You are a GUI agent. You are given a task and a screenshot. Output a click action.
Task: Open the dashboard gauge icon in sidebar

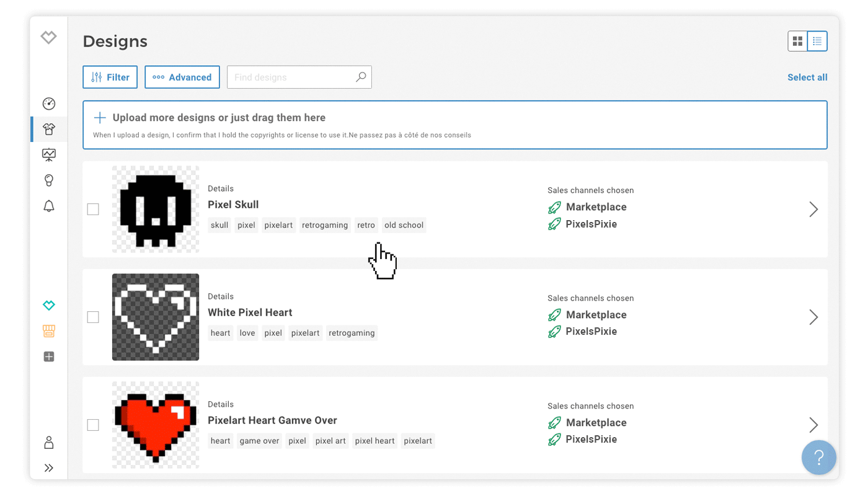click(x=49, y=104)
